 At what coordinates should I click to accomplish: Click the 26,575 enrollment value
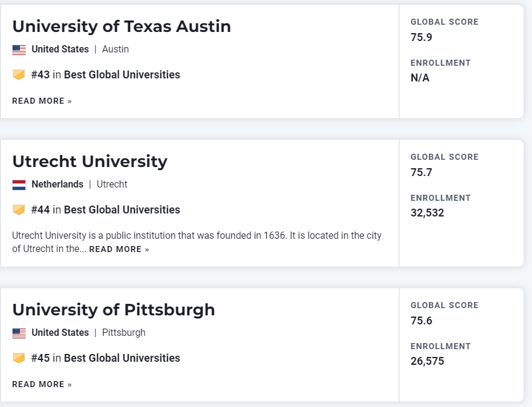(x=427, y=361)
